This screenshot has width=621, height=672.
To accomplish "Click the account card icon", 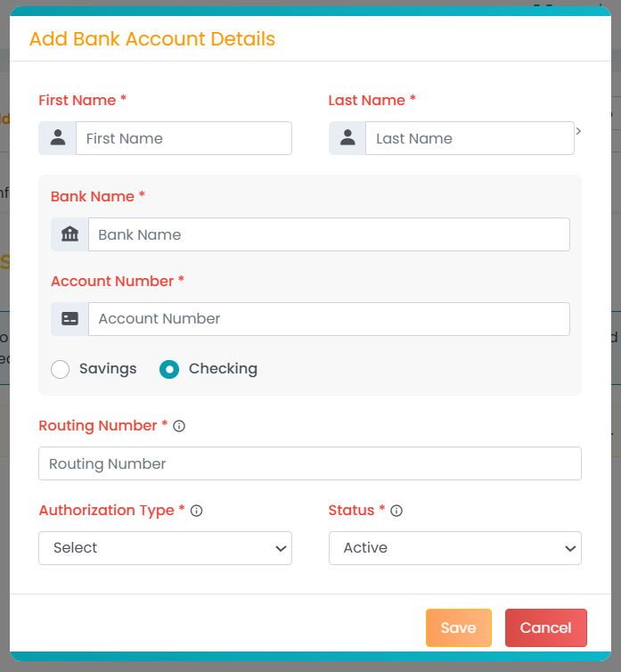I will pos(69,318).
